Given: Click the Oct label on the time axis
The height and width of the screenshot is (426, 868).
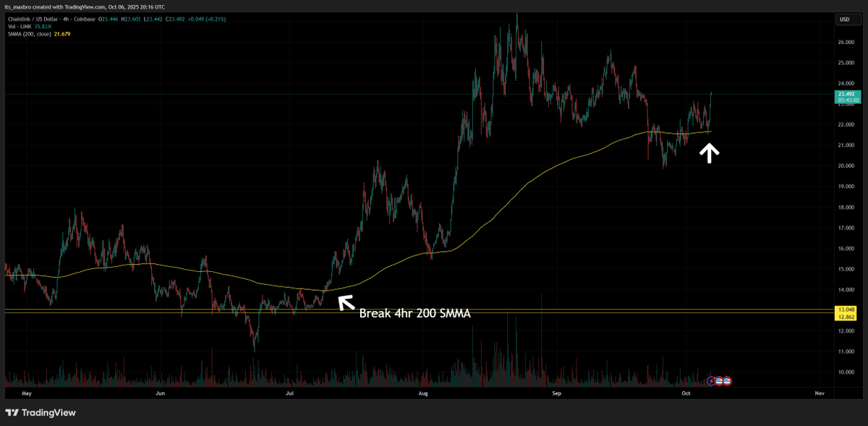Looking at the screenshot, I should (686, 393).
